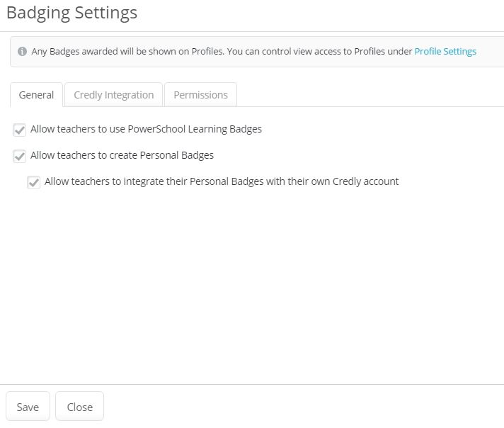Image resolution: width=504 pixels, height=428 pixels.
Task: Click the 'Any Badges awarded' notice text
Action: coord(74,52)
